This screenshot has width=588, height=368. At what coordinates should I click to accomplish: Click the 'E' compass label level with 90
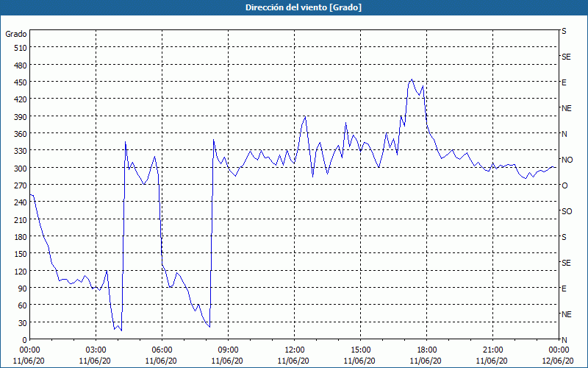click(x=564, y=289)
